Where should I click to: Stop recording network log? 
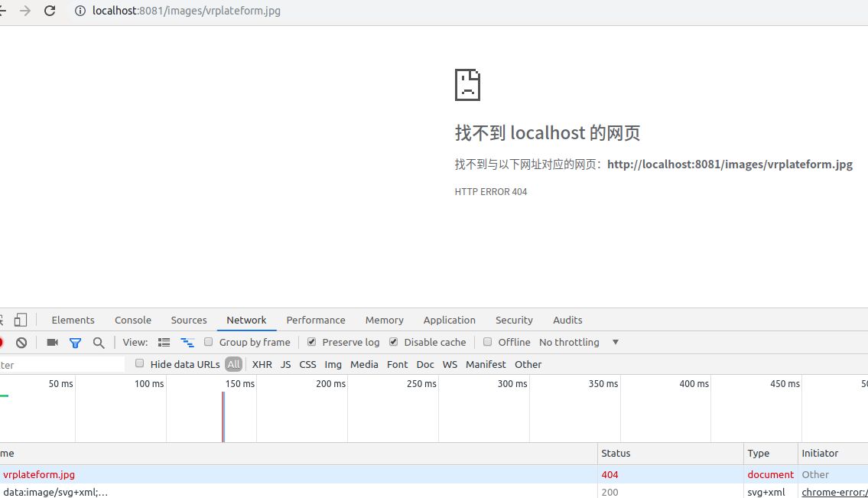coord(4,342)
